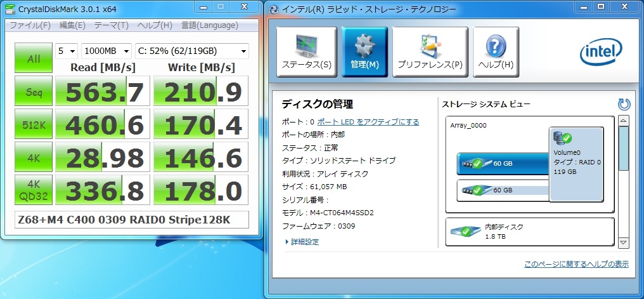
Task: Click the Array_0000 label
Action: point(468,126)
